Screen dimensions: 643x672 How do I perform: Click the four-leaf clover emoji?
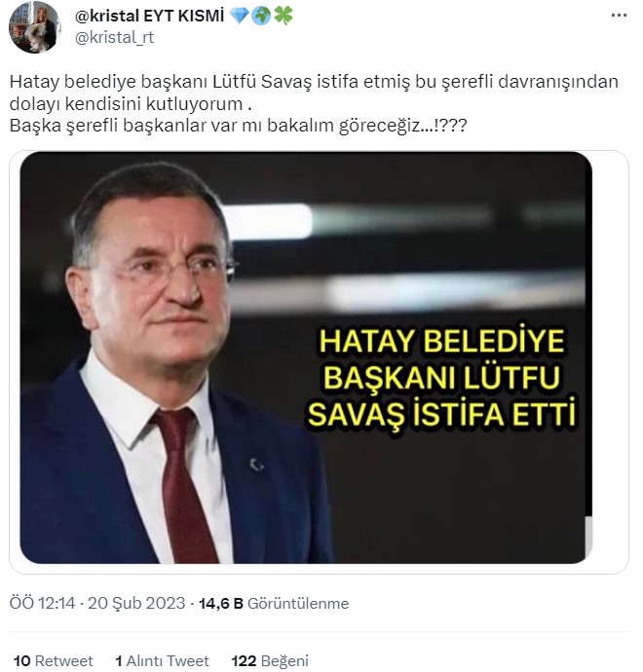[x=283, y=16]
